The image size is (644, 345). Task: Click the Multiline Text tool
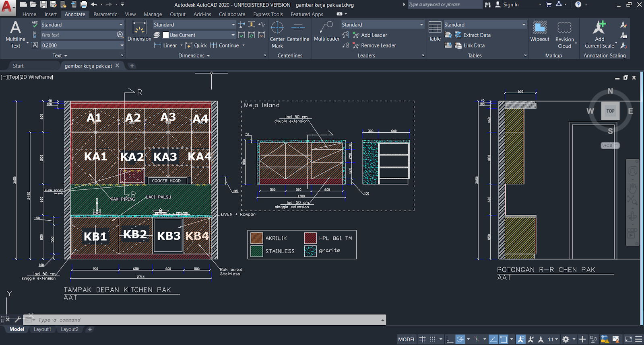pos(15,35)
